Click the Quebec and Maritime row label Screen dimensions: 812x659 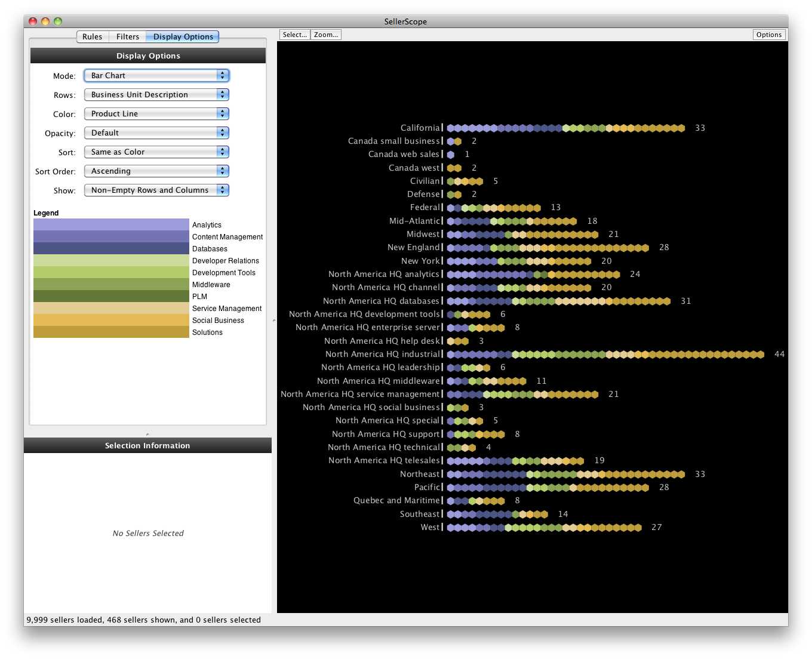pyautogui.click(x=397, y=500)
